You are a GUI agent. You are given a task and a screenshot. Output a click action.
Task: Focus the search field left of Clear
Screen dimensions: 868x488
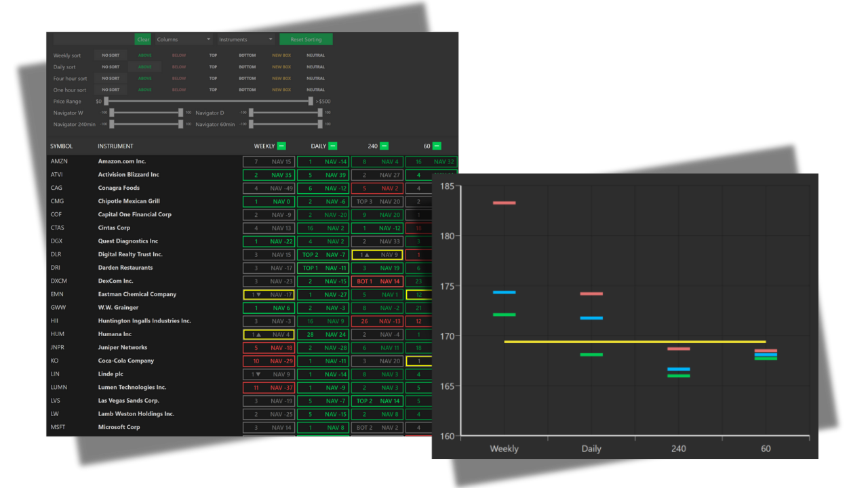[94, 39]
